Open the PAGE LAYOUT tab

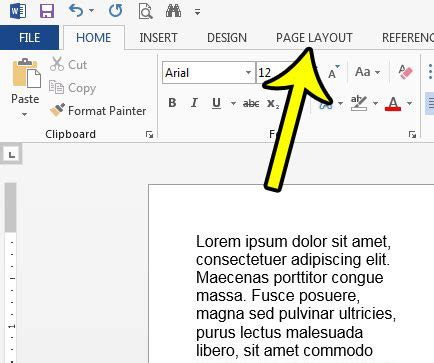(x=314, y=38)
